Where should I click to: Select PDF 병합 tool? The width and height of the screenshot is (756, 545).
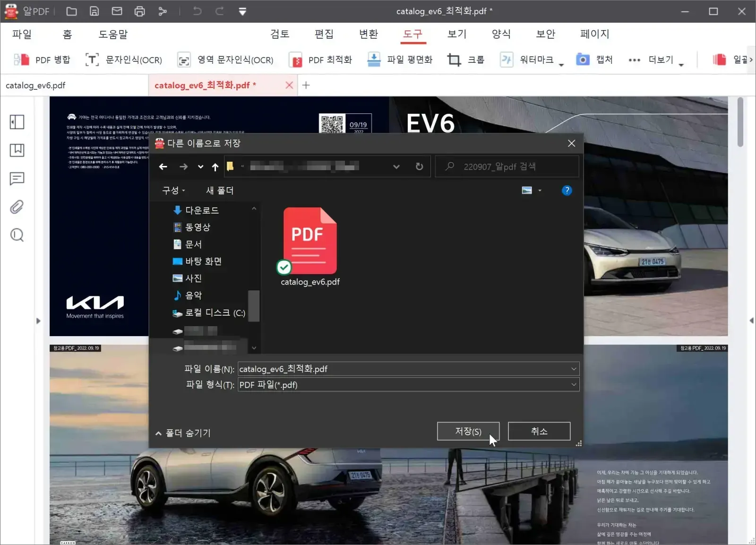click(x=42, y=60)
